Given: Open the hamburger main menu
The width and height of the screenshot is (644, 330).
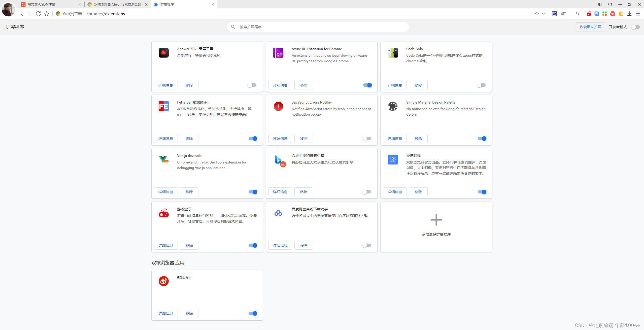Looking at the screenshot, I should (637, 14).
